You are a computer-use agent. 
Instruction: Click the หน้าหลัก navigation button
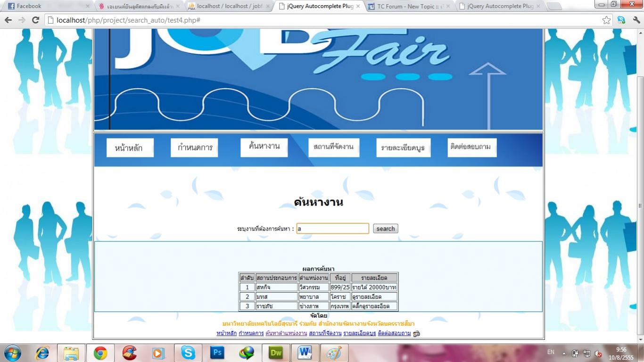click(130, 148)
